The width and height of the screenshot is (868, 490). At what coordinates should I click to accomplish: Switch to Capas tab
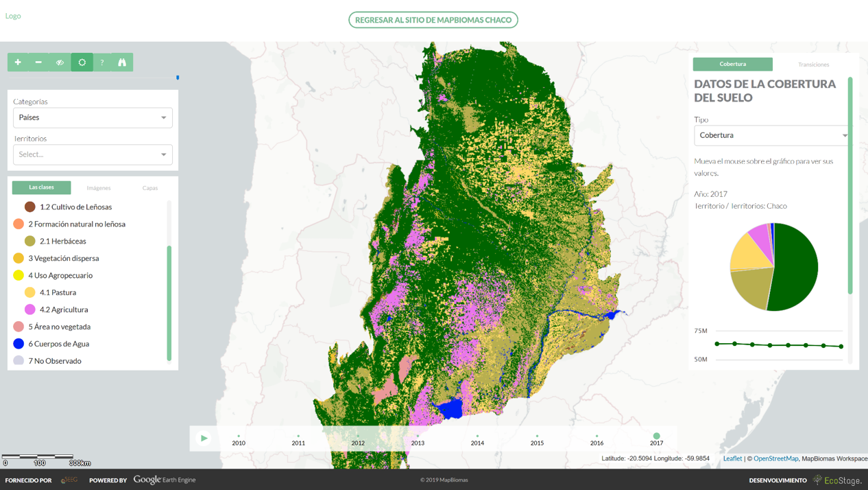click(150, 188)
